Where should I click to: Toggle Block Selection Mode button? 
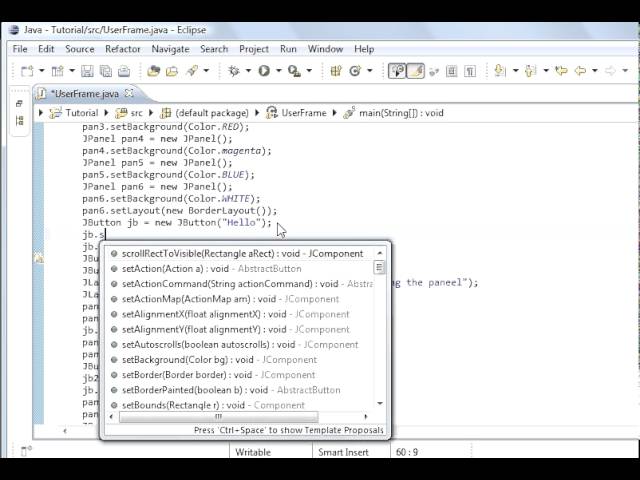coord(451,71)
